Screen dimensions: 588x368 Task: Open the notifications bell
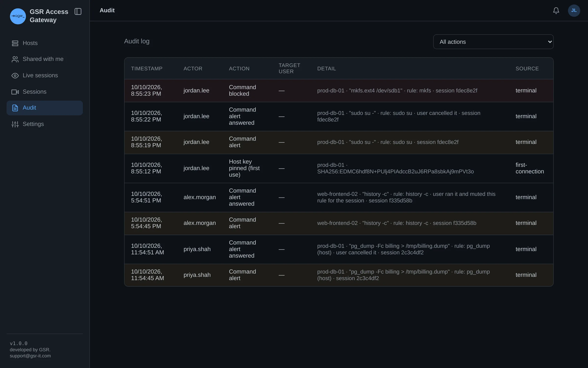click(556, 11)
